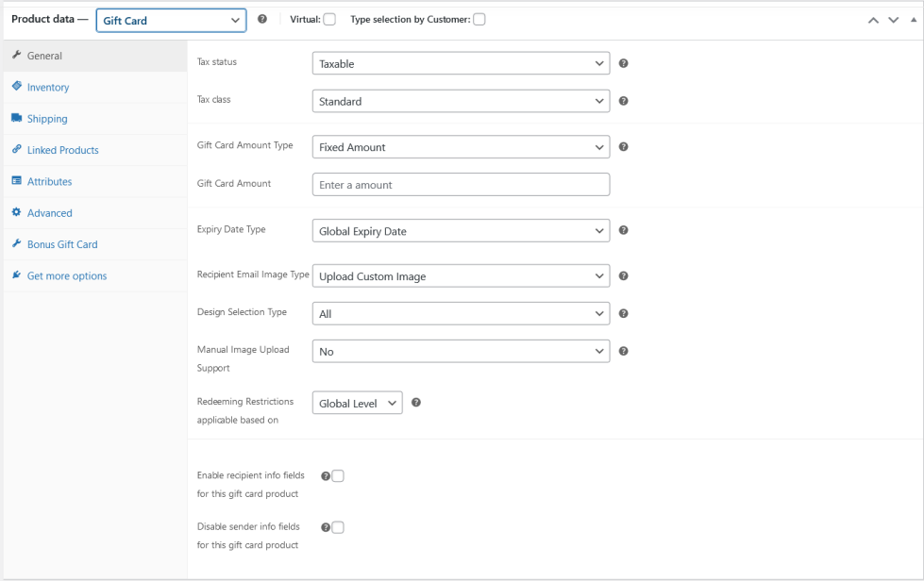The width and height of the screenshot is (924, 581).
Task: Click the up arrow to move panel up
Action: (x=874, y=20)
